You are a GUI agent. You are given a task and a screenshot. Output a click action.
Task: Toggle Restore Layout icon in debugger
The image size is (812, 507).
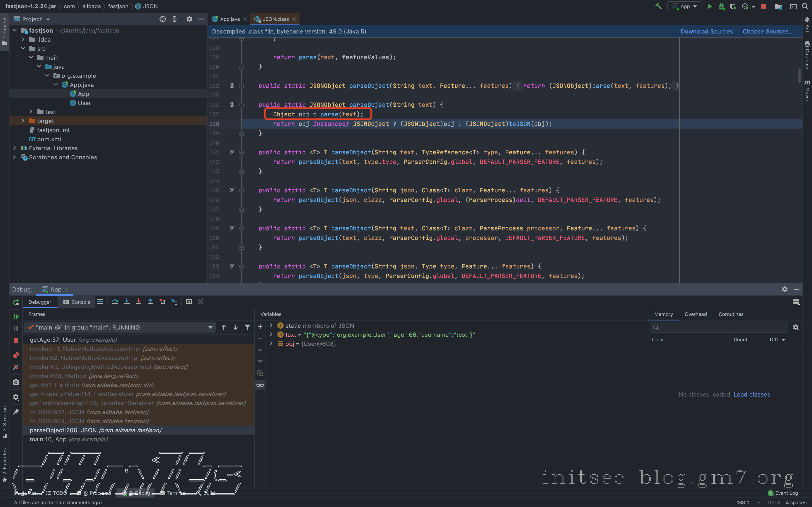pos(796,302)
